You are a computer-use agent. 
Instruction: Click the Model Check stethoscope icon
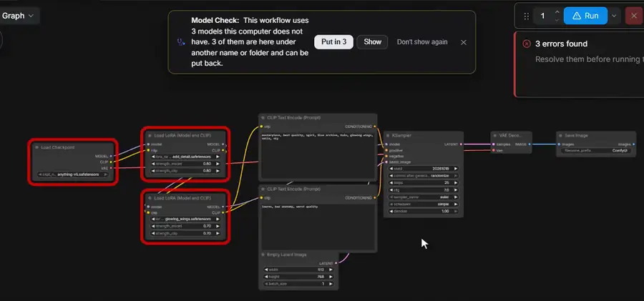pos(181,42)
